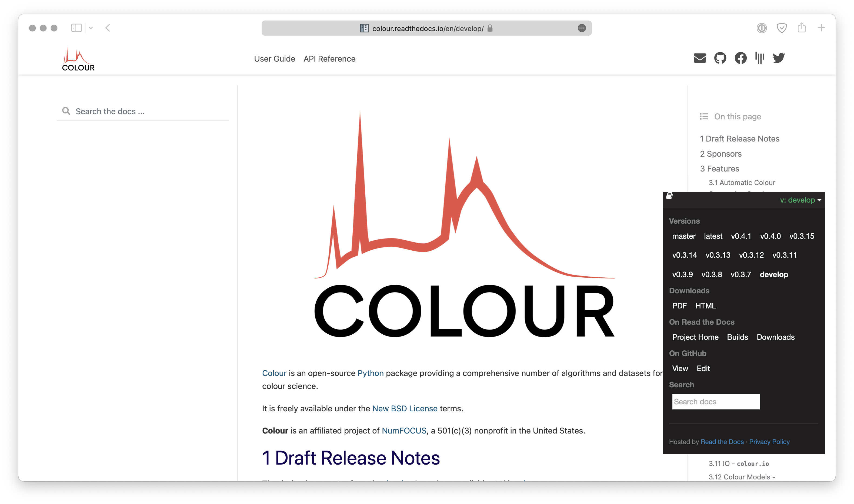
Task: Click the Colour logo in navbar
Action: 78,59
